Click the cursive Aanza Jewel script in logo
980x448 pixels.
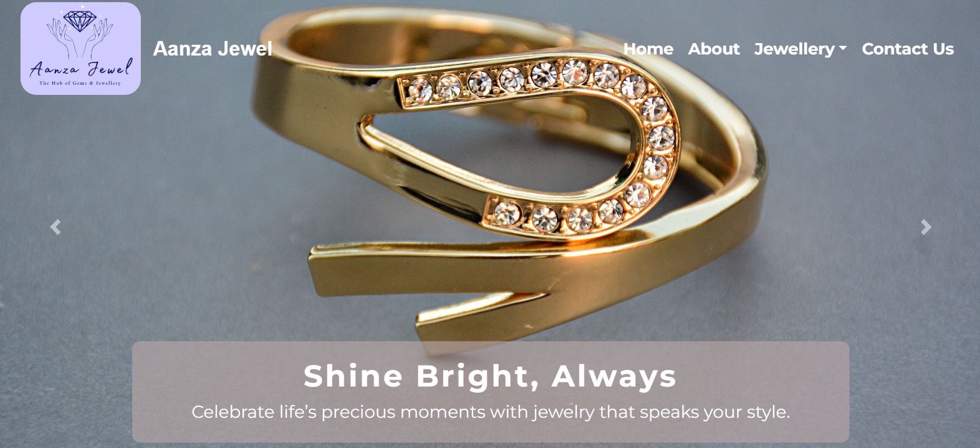tap(81, 68)
